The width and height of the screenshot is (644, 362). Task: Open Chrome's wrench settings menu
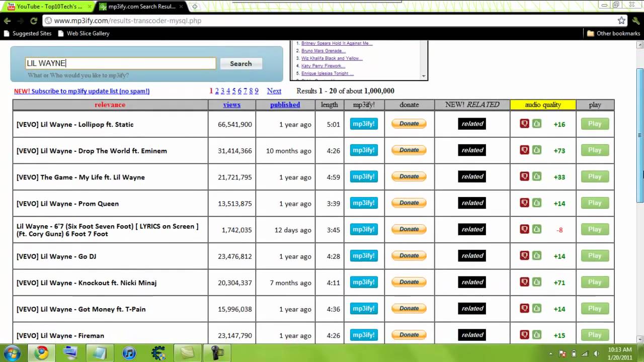(x=636, y=21)
